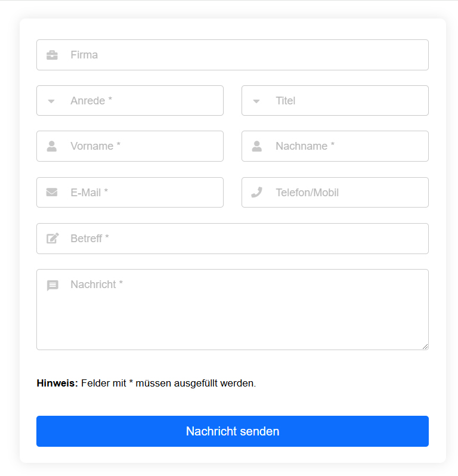This screenshot has height=476, width=458.
Task: Click the chat bubble icon beside Nachricht
Action: (x=52, y=285)
